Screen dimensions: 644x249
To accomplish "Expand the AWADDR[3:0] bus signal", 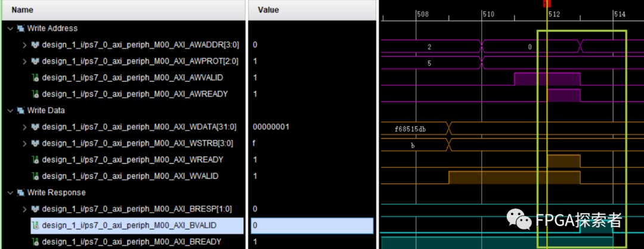I will [x=25, y=45].
